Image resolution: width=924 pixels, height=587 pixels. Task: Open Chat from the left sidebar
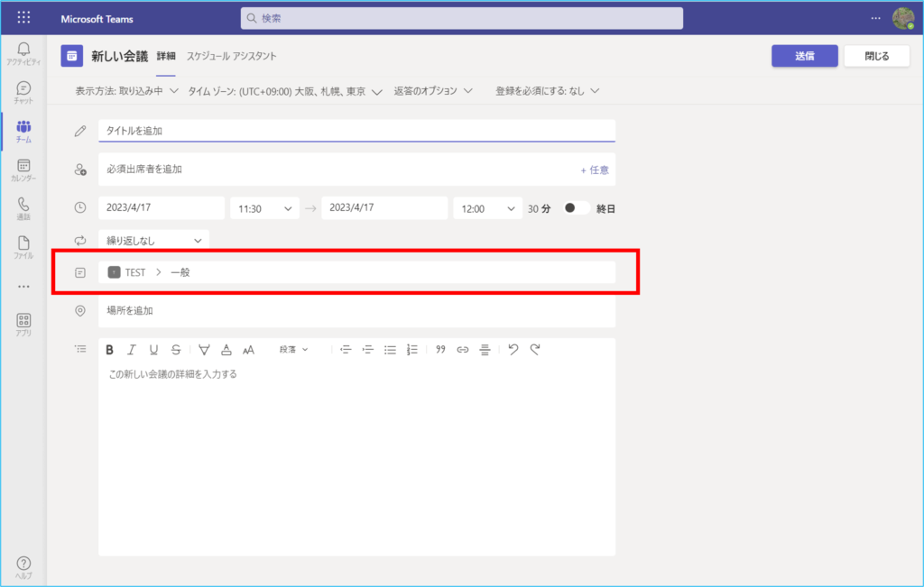point(23,92)
